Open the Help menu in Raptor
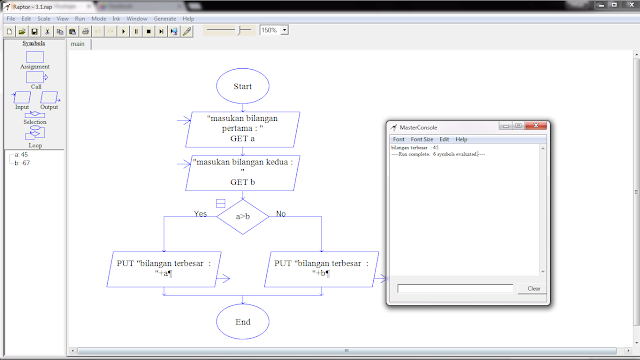Viewport: 640px width, 360px height. [x=188, y=19]
